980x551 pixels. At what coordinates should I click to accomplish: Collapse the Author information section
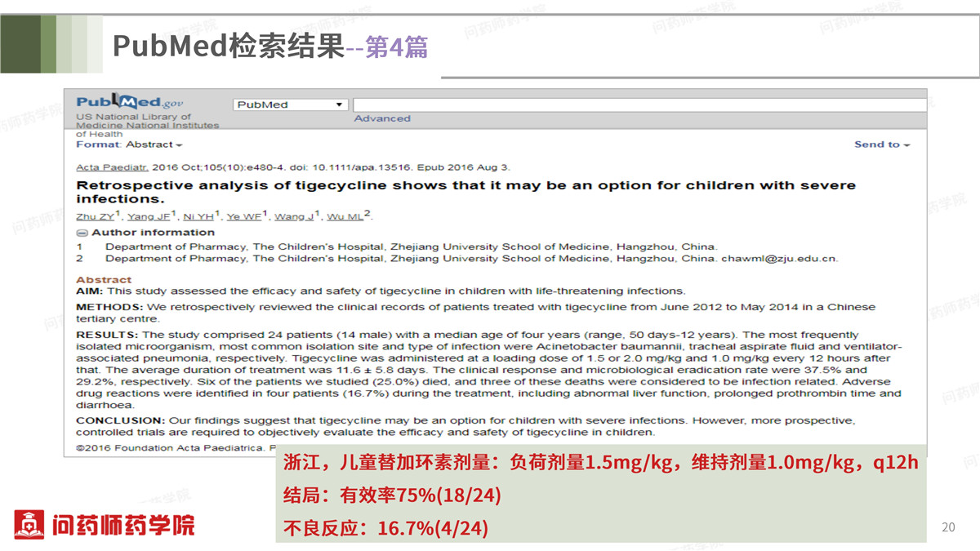[x=81, y=233]
